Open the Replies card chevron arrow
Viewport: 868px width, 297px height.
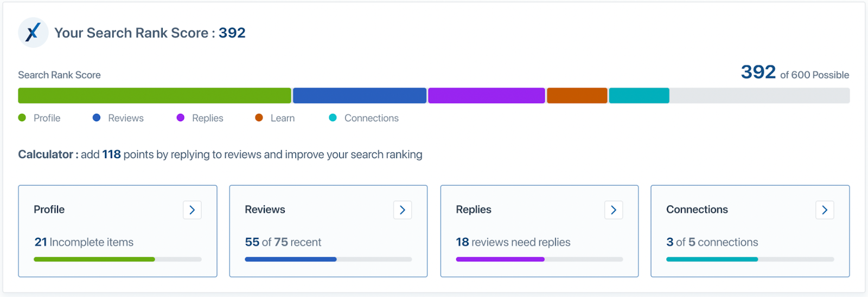(614, 210)
